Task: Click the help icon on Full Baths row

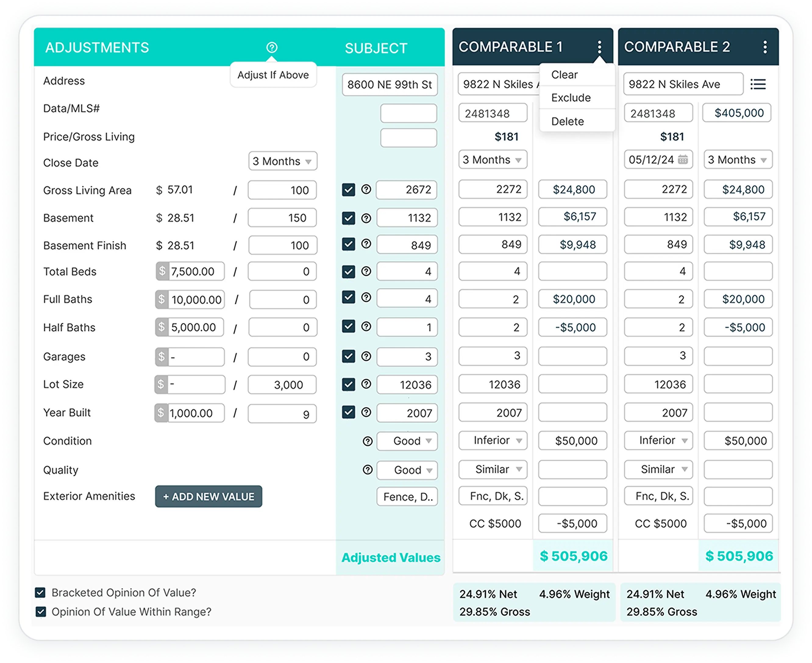Action: pos(366,297)
